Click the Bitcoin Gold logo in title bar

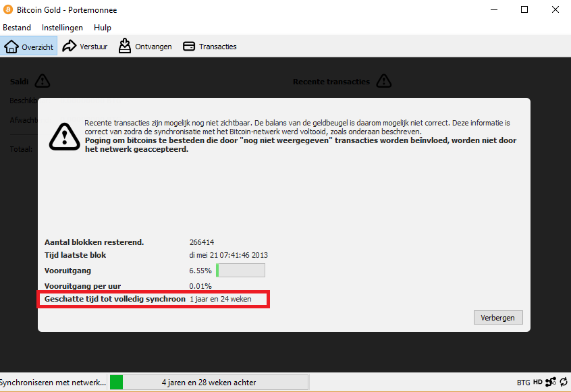tap(8, 9)
